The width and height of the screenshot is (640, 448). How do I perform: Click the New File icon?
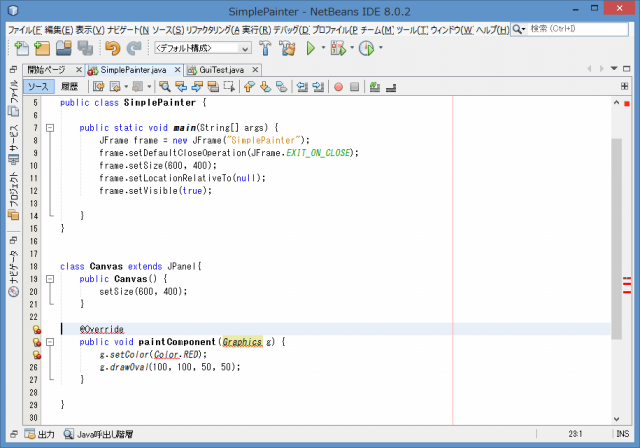click(21, 48)
